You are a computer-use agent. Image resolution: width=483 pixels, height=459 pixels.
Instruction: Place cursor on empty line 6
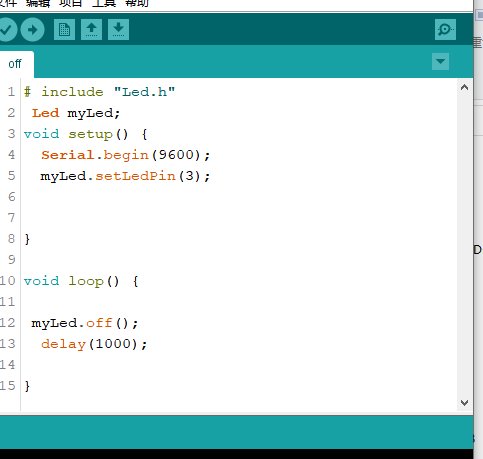tap(239, 197)
